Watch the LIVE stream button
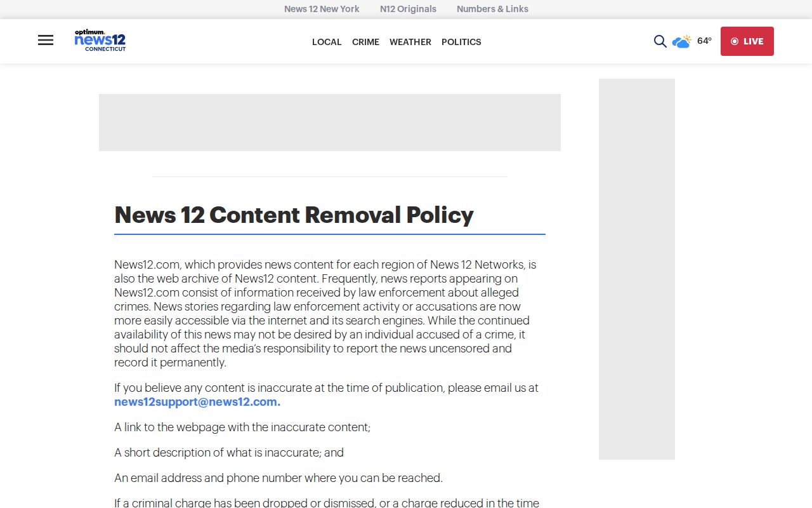812x508 pixels. click(x=747, y=41)
